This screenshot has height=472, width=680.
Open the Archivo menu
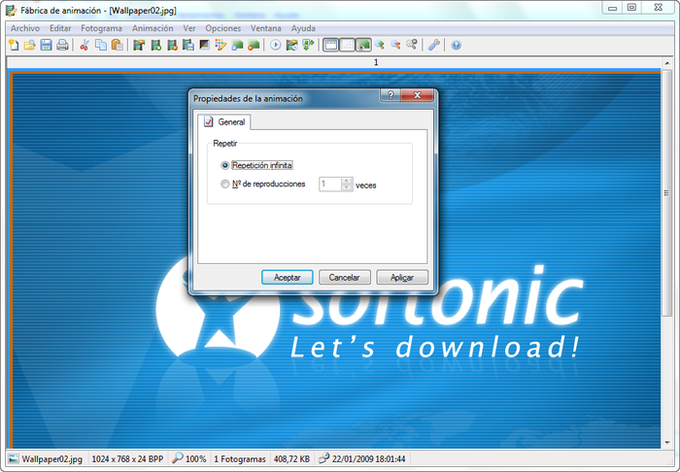click(25, 28)
